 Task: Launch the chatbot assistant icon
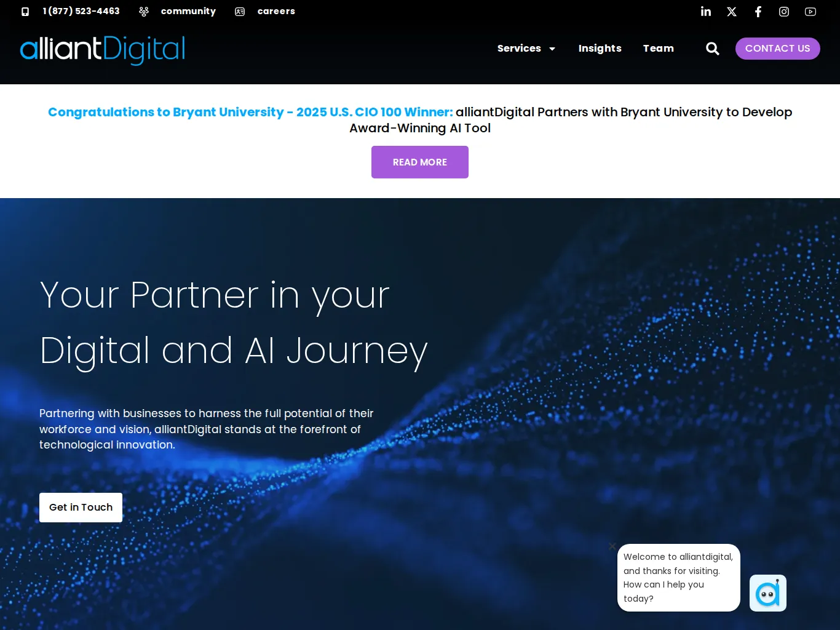tap(767, 592)
